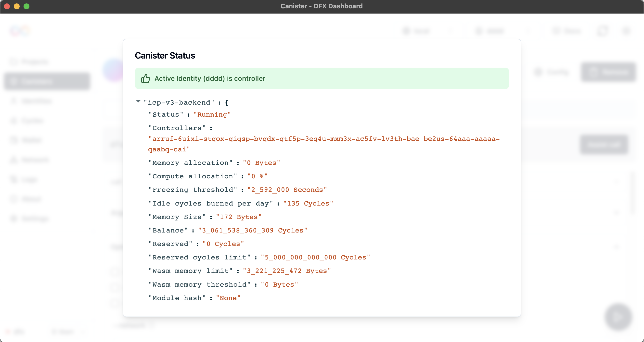Click the Wallet icon in sidebar

[14, 140]
